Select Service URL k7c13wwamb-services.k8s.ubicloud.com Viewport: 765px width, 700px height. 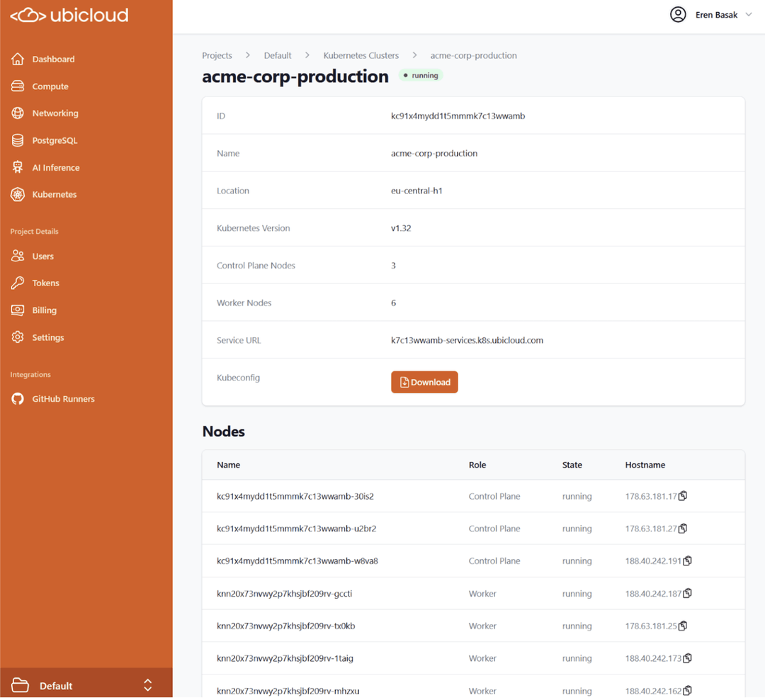click(x=467, y=340)
